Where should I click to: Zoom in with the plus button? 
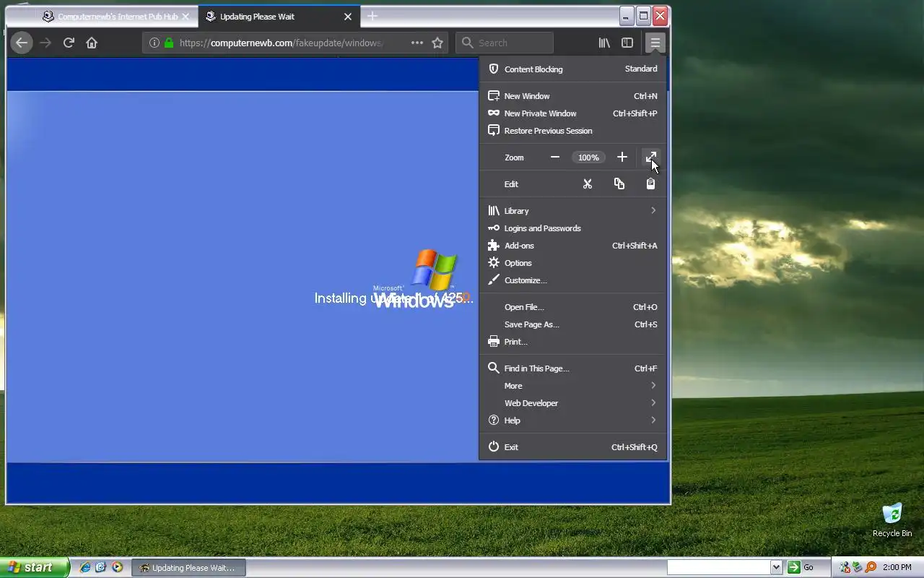[622, 157]
